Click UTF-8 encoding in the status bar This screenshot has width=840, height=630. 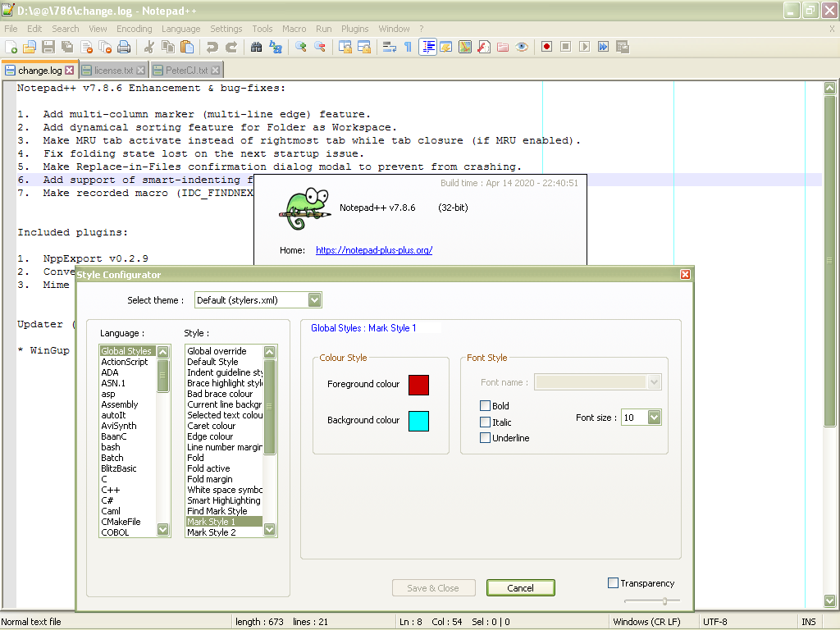tap(715, 622)
